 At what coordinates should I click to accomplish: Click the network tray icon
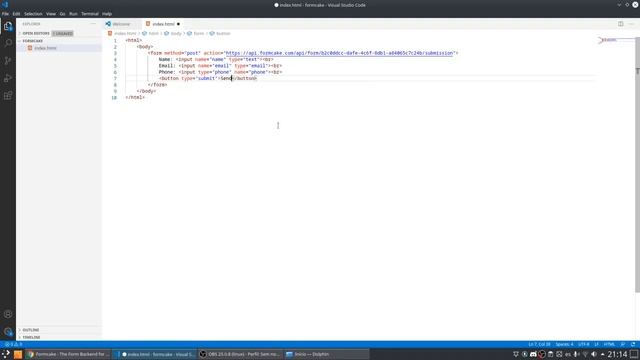tap(585, 354)
